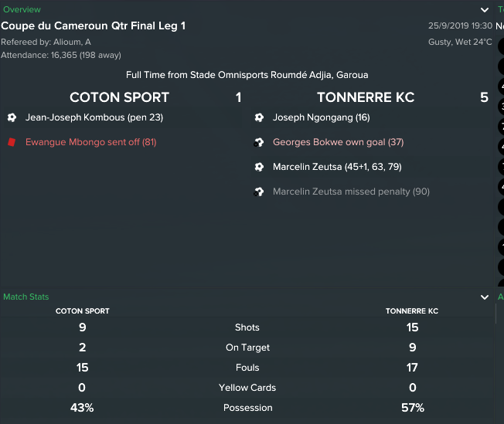Open the Overview panel header
504x424 pixels.
coord(22,9)
